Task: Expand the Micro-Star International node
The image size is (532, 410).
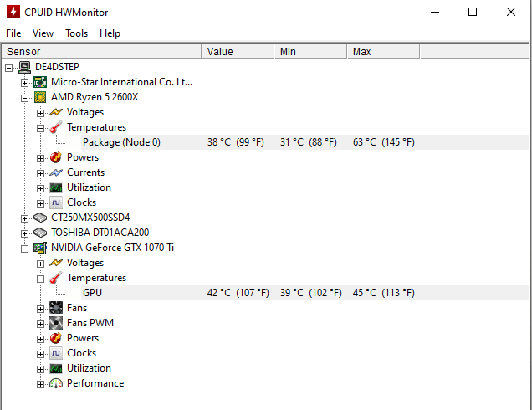Action: point(24,83)
